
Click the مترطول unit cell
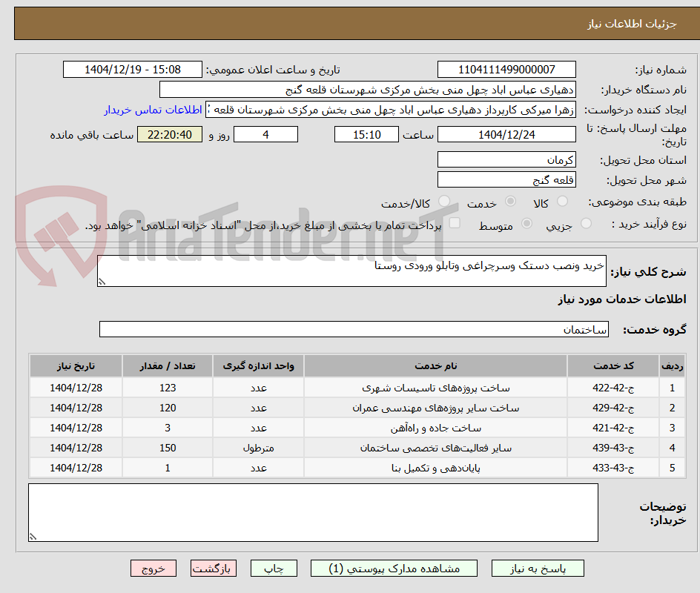tap(259, 448)
